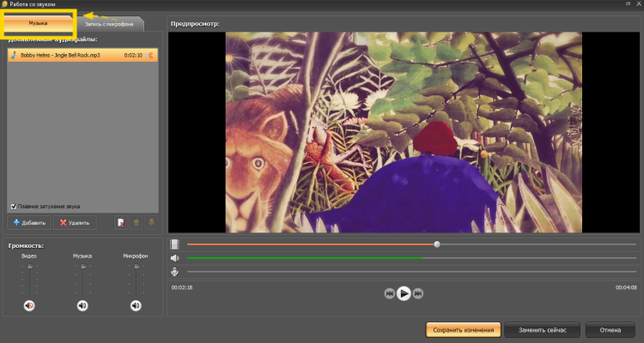This screenshot has width=644, height=343.
Task: Move audio file down with arrow
Action: click(x=151, y=222)
